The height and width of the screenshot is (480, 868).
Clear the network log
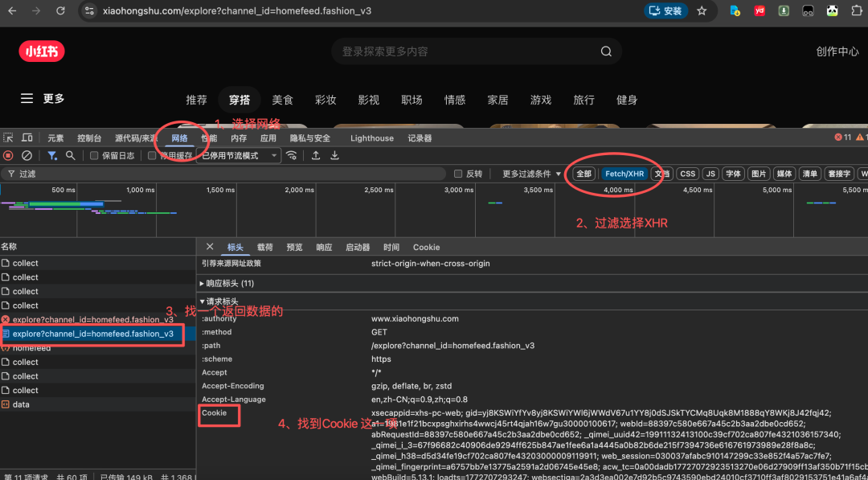point(27,155)
